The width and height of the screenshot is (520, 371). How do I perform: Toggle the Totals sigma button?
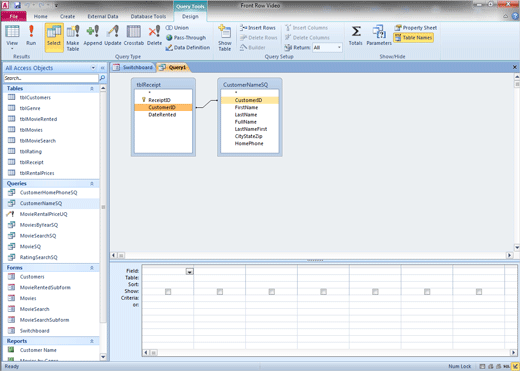click(x=356, y=35)
